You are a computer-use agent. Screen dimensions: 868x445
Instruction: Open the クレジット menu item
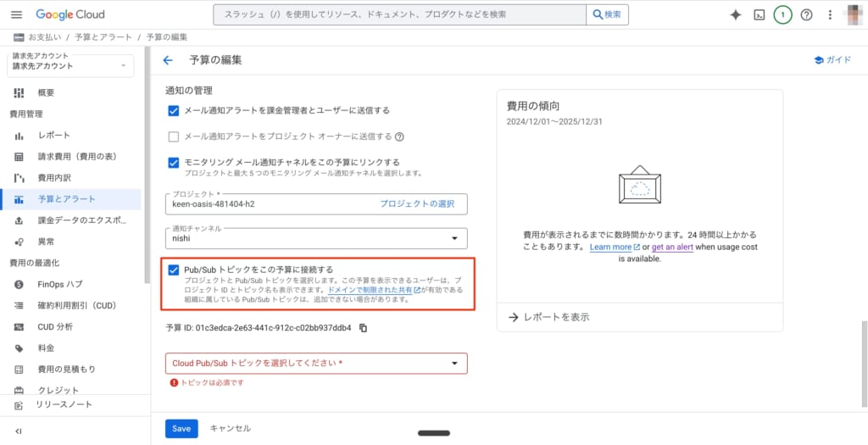point(70,390)
